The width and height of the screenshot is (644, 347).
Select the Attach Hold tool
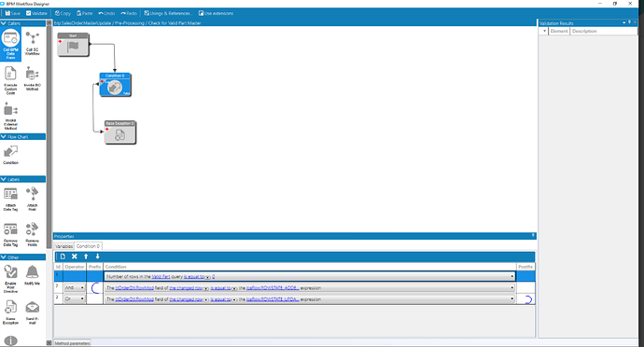33,199
